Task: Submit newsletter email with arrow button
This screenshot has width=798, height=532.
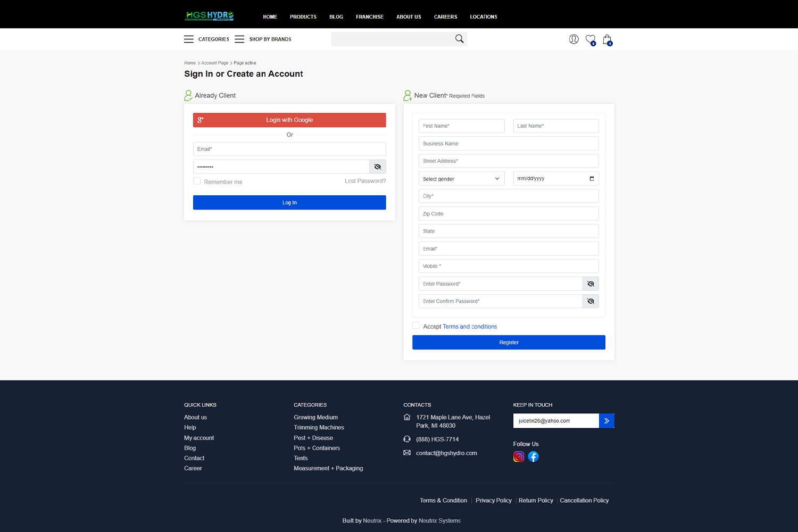Action: (x=606, y=421)
